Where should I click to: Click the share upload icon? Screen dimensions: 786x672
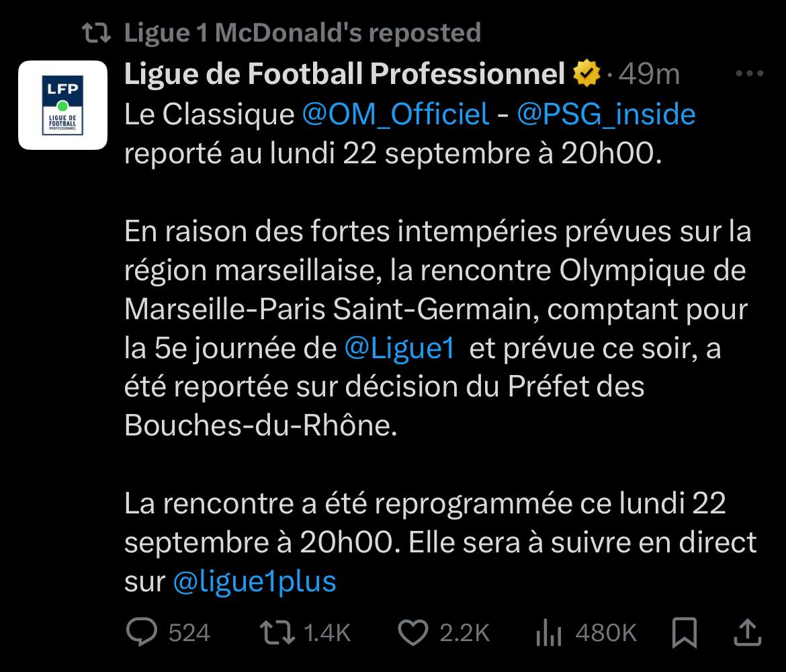pos(746,632)
